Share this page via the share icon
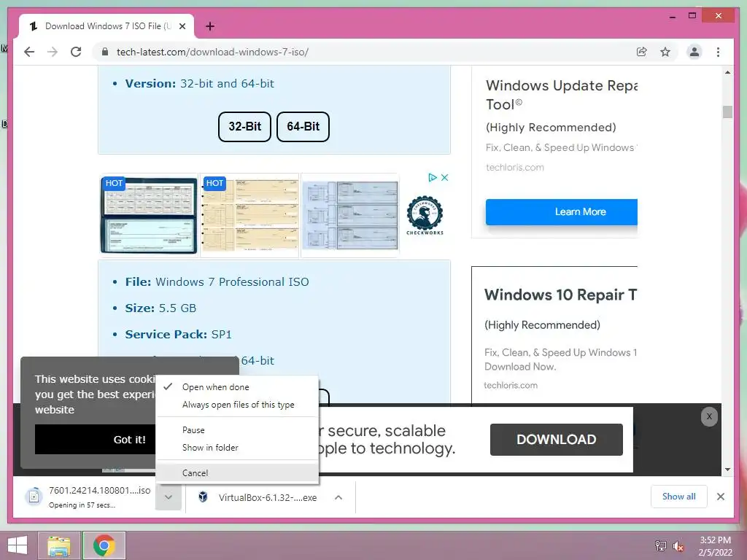 click(x=642, y=52)
